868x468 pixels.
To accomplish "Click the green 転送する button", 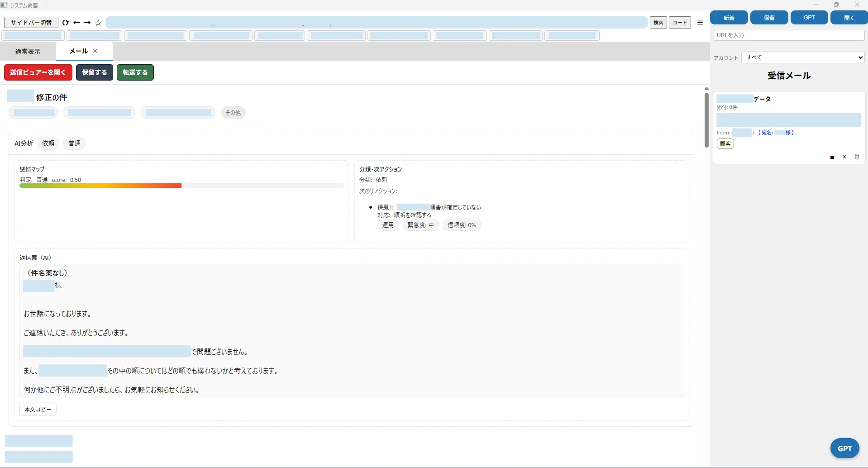I will pos(135,72).
